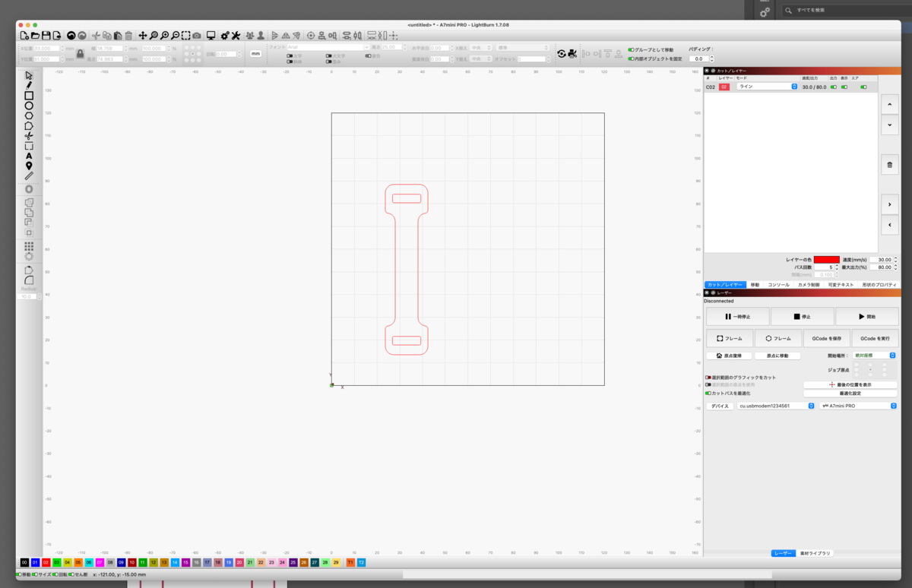The image size is (912, 588).
Task: Click the 最適化設定 button
Action: (850, 394)
